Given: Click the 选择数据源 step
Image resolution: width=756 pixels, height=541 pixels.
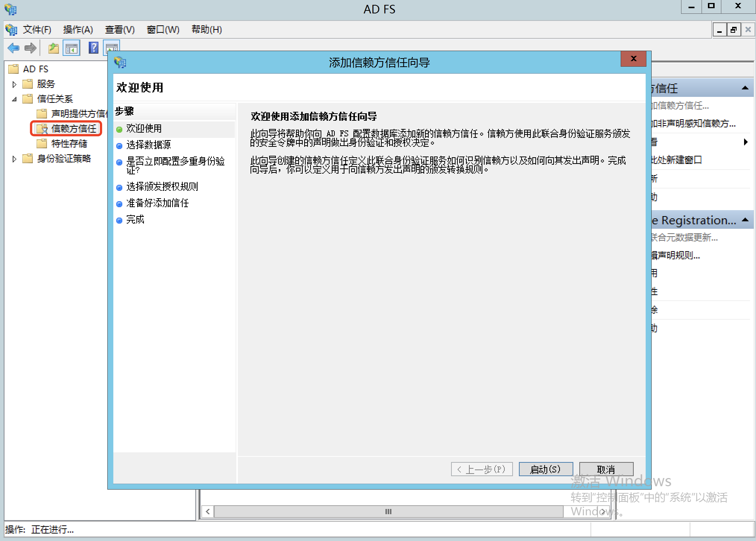Looking at the screenshot, I should pyautogui.click(x=148, y=145).
